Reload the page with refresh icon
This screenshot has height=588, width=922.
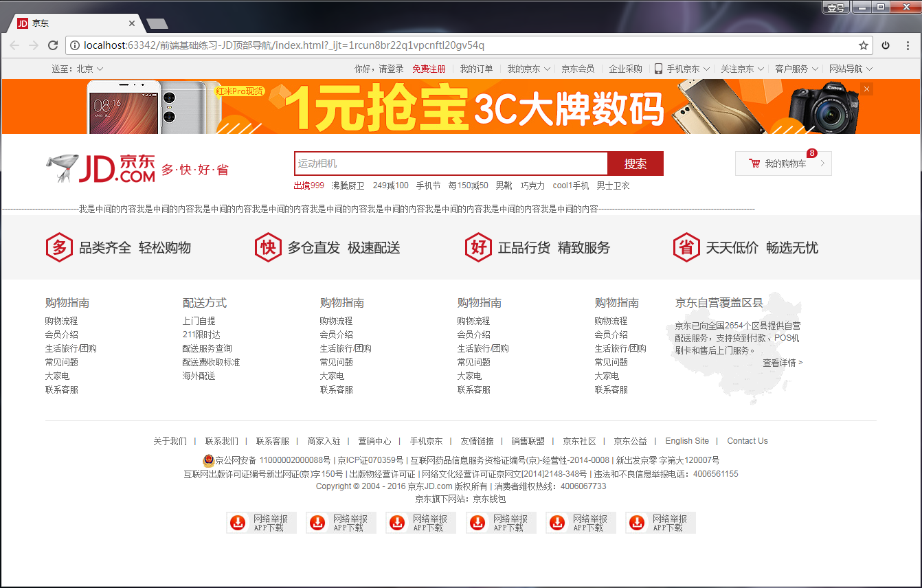(x=53, y=45)
